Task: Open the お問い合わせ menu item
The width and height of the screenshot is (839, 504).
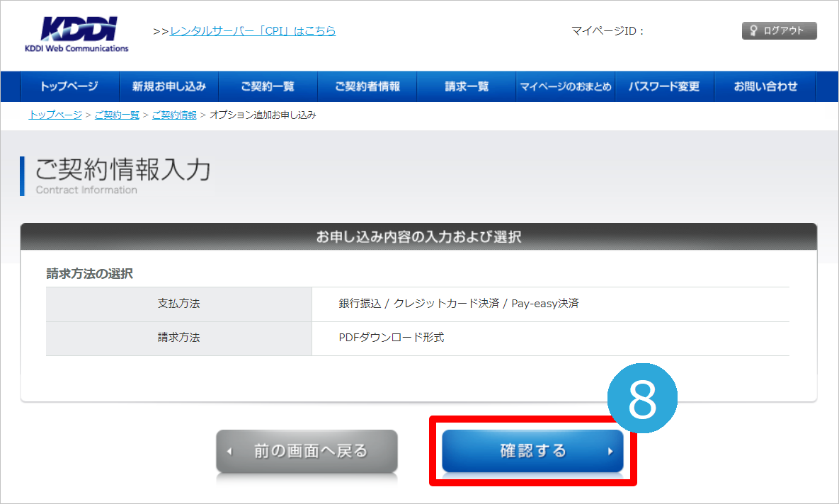Action: [x=765, y=86]
